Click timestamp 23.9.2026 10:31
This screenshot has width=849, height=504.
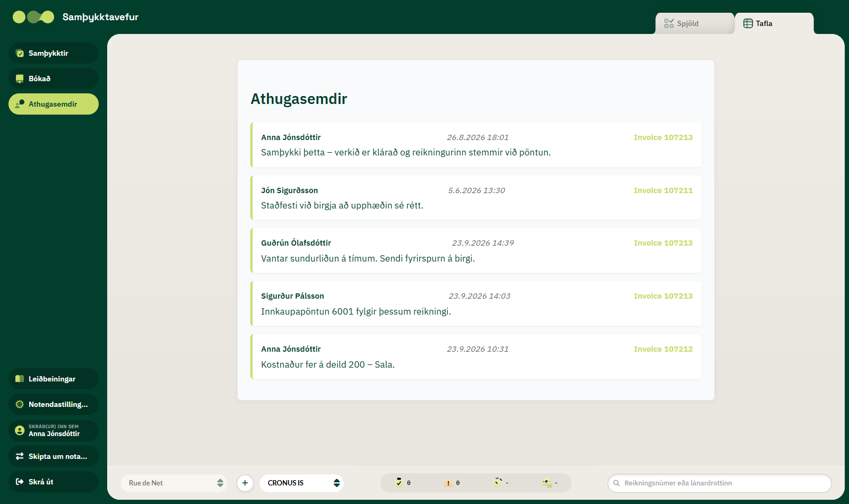pos(478,349)
